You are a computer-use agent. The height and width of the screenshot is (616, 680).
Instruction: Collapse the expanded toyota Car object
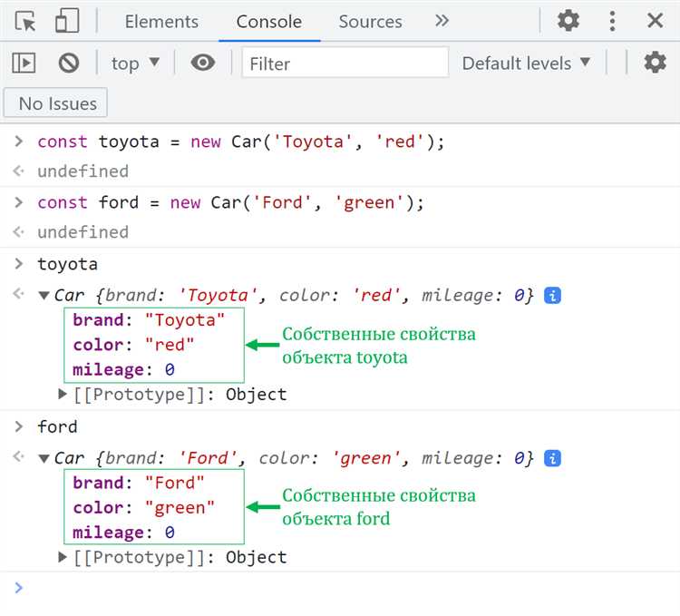44,296
